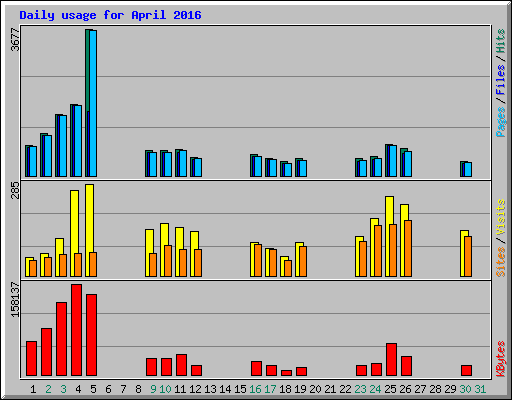The height and width of the screenshot is (400, 512).
Task: Select the tall cyan Pages bar for day 5
Action: click(93, 103)
